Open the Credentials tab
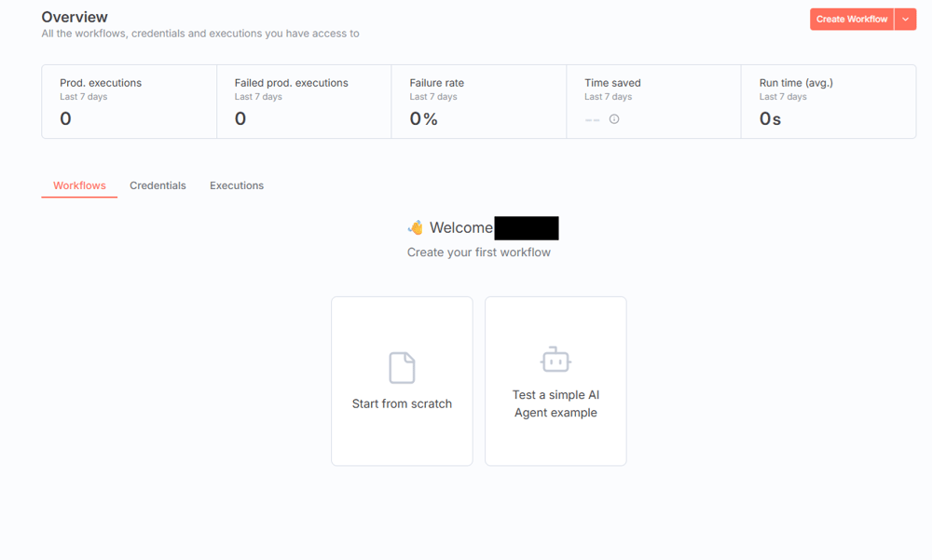Image resolution: width=932 pixels, height=560 pixels. (x=158, y=185)
